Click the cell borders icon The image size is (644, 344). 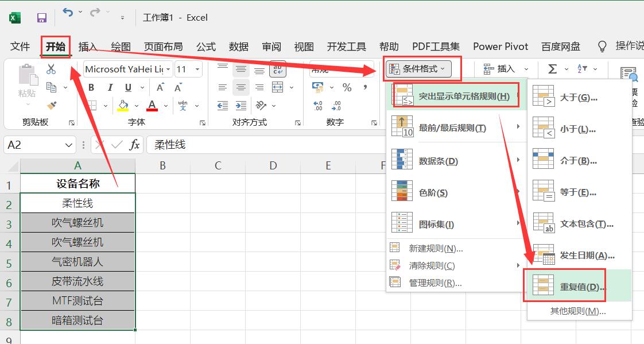[92, 106]
